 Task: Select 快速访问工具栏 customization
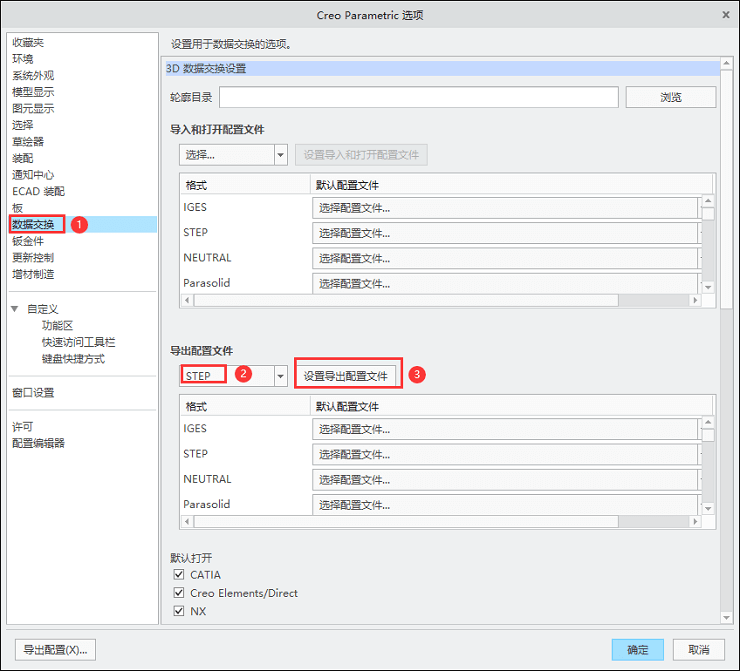tap(78, 342)
